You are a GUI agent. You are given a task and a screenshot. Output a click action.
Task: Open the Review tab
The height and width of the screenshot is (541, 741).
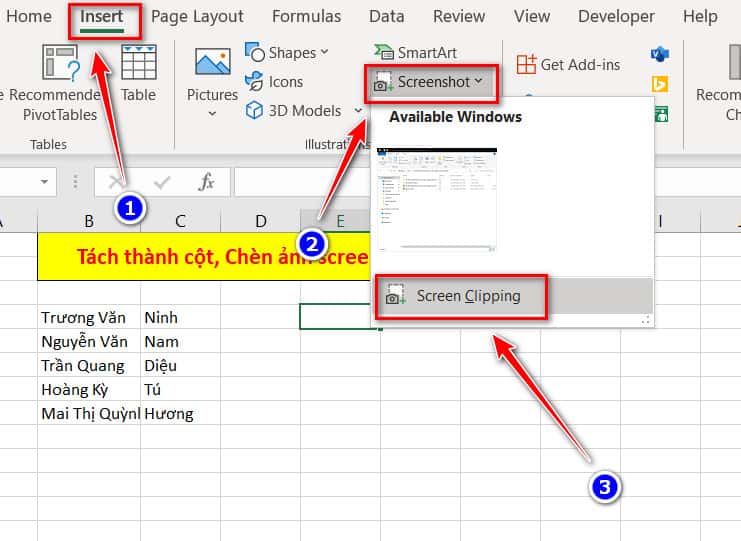[459, 17]
